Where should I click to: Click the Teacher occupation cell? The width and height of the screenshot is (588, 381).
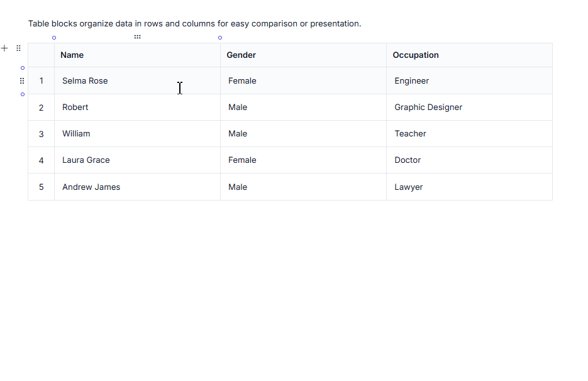pos(470,134)
